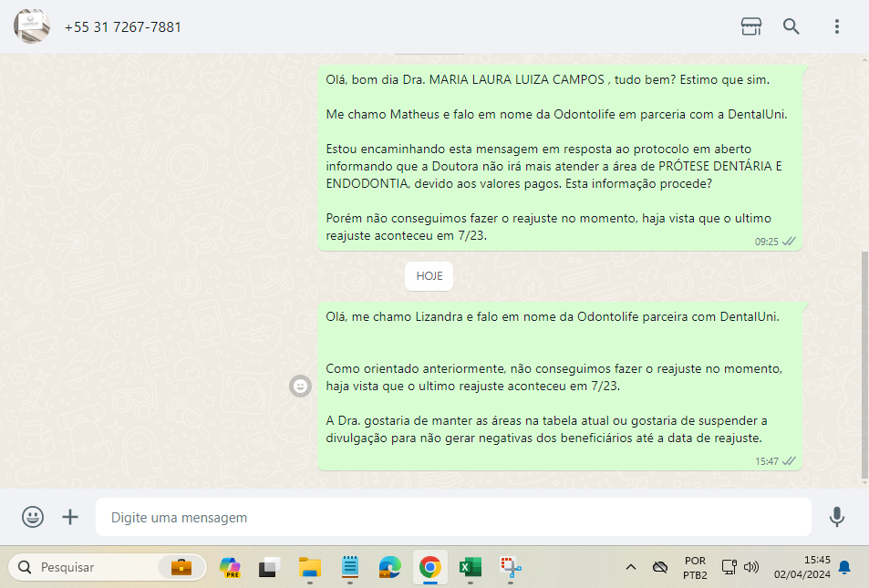
Task: React to Lizandra message with emoji button
Action: 300,387
